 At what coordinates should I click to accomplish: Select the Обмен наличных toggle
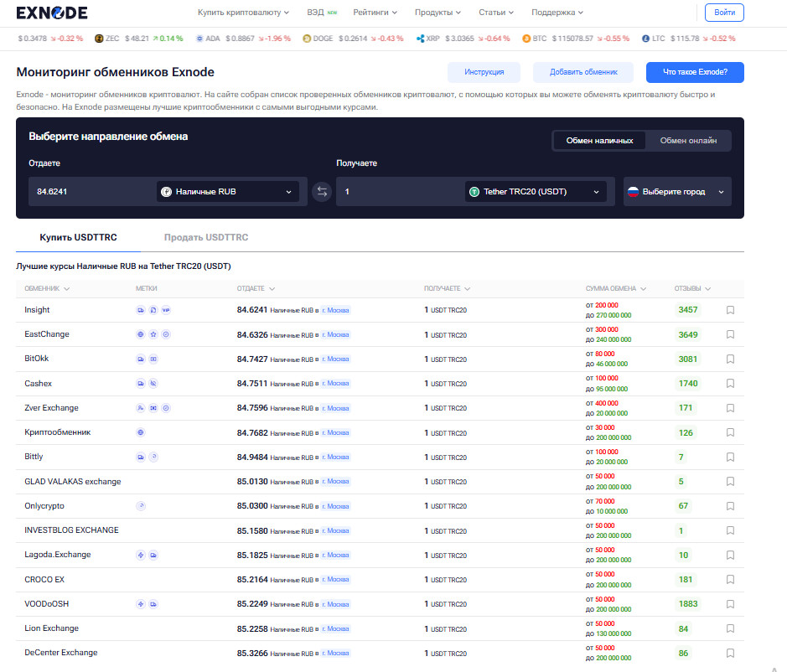(x=599, y=141)
